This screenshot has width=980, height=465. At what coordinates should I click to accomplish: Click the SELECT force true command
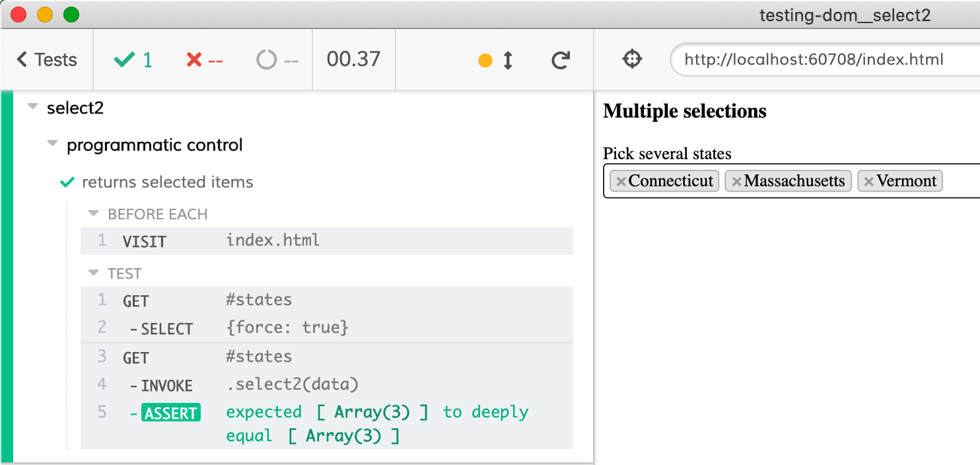326,328
